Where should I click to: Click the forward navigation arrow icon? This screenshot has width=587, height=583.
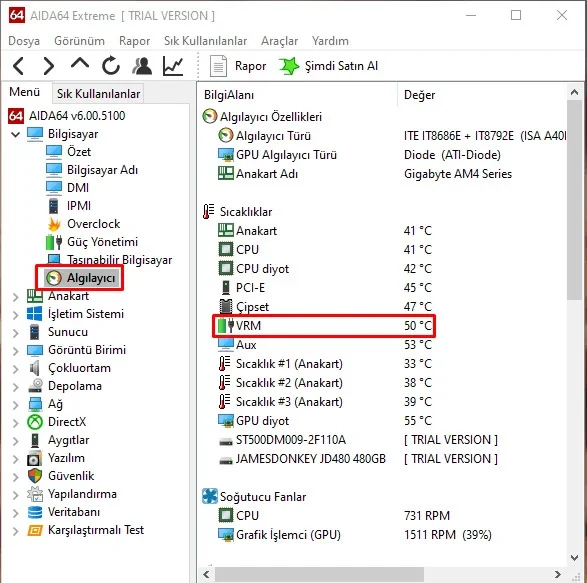(x=49, y=66)
